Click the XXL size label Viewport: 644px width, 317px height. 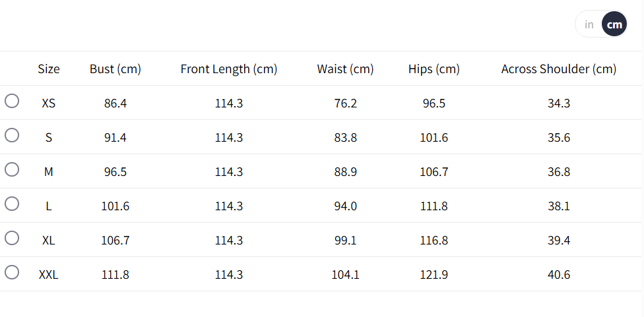[x=49, y=275]
